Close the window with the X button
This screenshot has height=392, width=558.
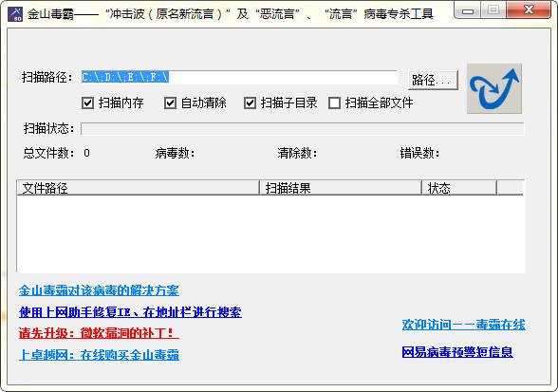point(529,10)
